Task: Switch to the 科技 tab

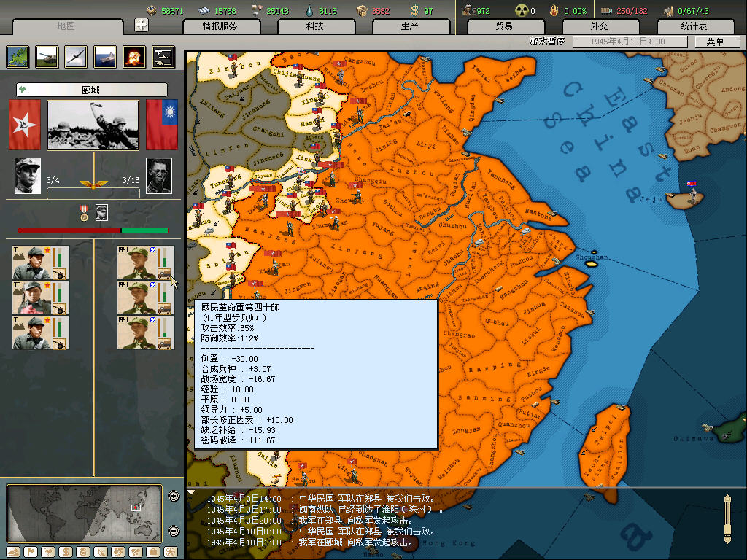Action: (314, 26)
